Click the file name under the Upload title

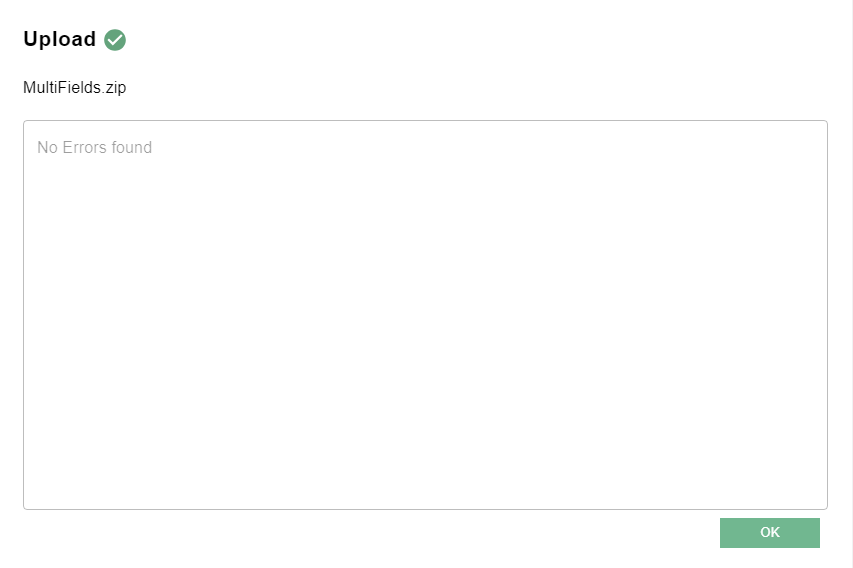[75, 88]
